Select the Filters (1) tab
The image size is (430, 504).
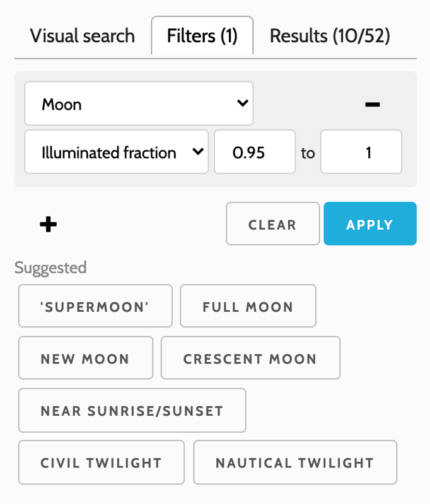pos(202,36)
